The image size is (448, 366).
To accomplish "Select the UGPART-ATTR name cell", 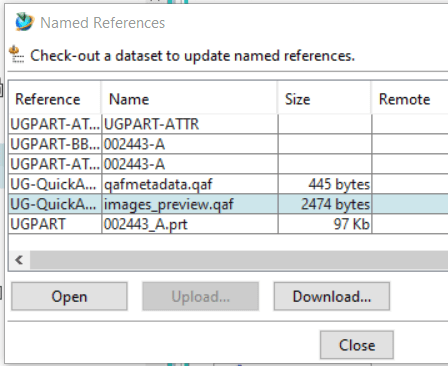I will pos(190,124).
